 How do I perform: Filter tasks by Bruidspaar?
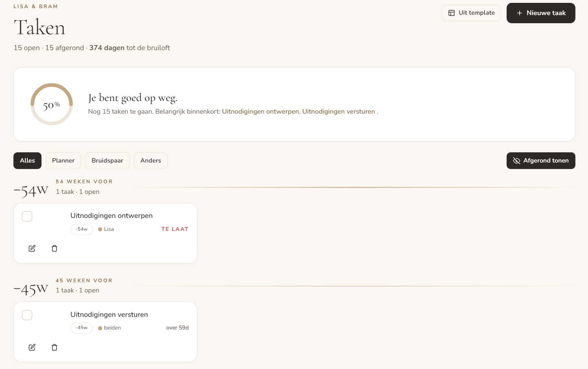pos(107,160)
